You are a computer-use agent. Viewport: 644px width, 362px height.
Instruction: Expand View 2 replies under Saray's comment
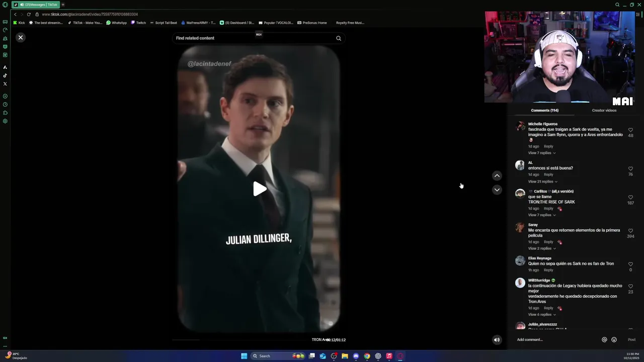[x=542, y=248]
